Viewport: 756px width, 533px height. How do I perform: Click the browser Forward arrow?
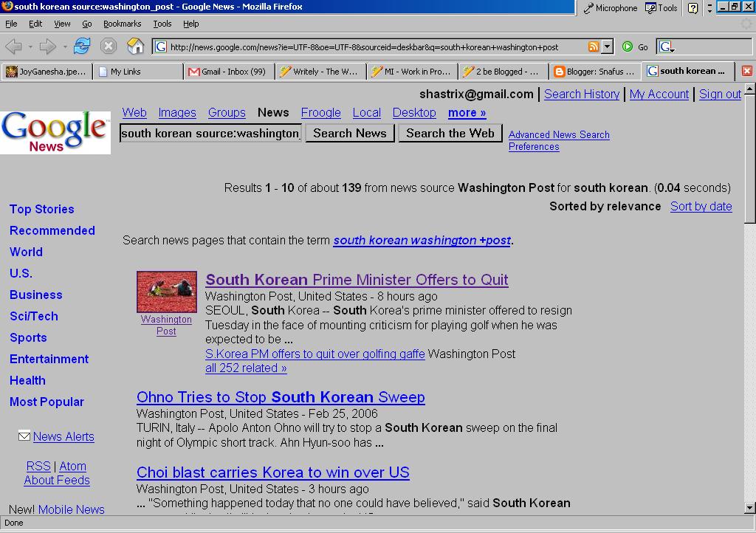click(x=47, y=47)
